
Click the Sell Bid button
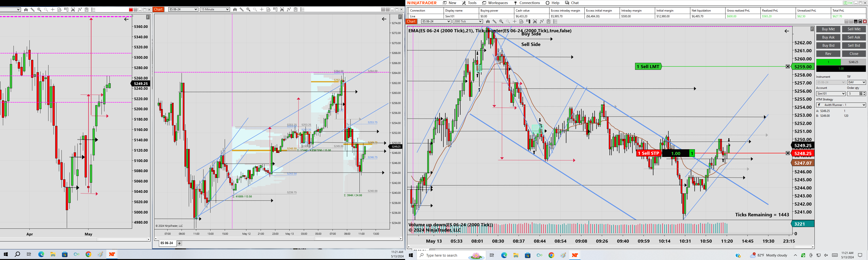pos(854,45)
